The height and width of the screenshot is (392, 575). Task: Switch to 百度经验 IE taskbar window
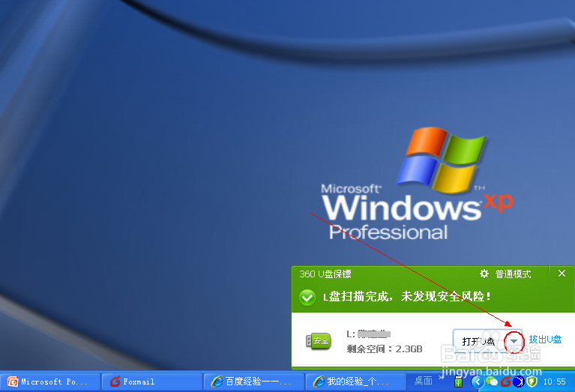tap(253, 382)
